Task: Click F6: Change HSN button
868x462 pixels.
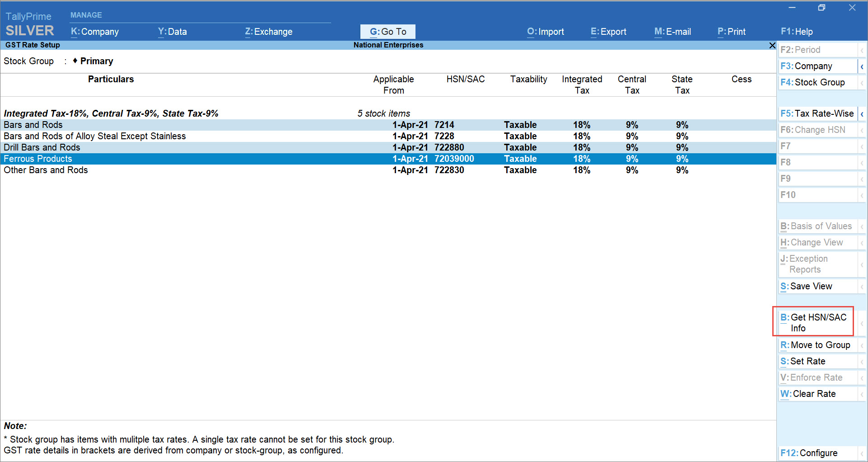Action: pyautogui.click(x=818, y=130)
